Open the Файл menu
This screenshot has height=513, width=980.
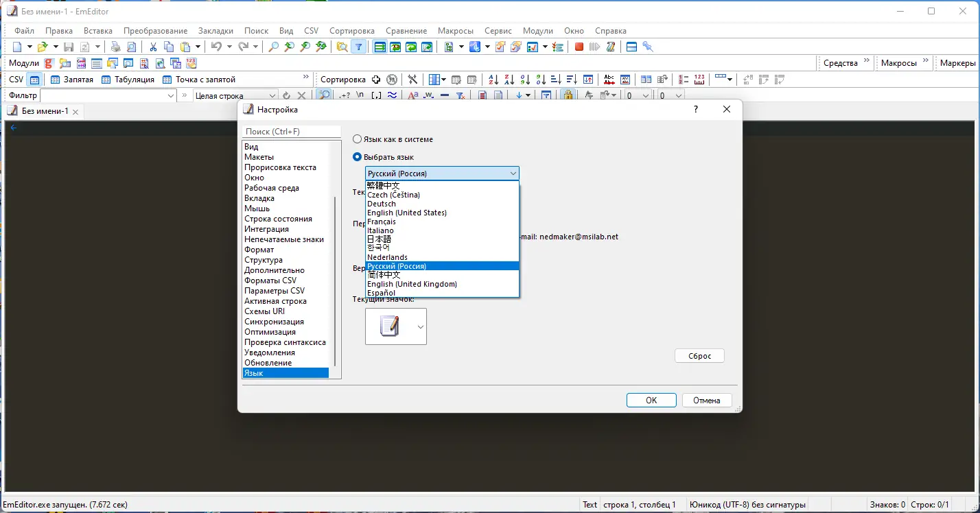click(x=24, y=31)
